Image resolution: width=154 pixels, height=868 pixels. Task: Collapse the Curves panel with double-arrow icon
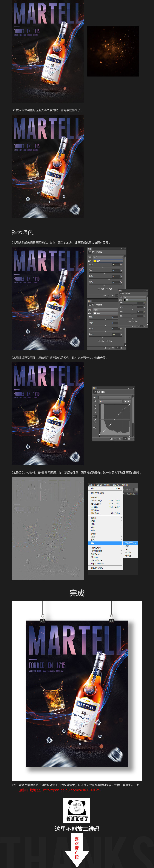(129, 388)
